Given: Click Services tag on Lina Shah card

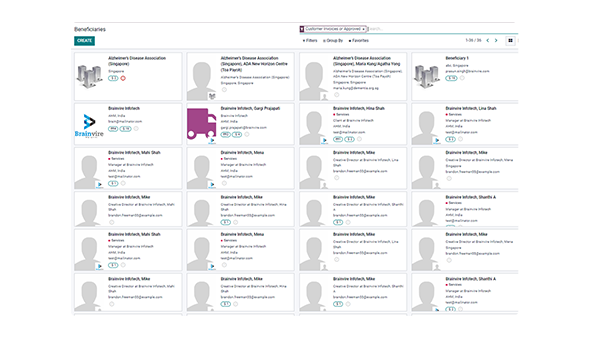Looking at the screenshot, I should pyautogui.click(x=454, y=114).
